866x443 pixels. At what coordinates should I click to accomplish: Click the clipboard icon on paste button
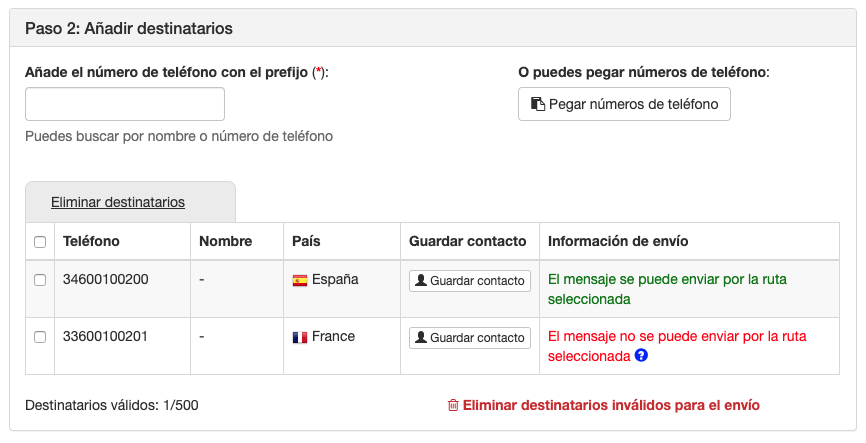[x=538, y=104]
